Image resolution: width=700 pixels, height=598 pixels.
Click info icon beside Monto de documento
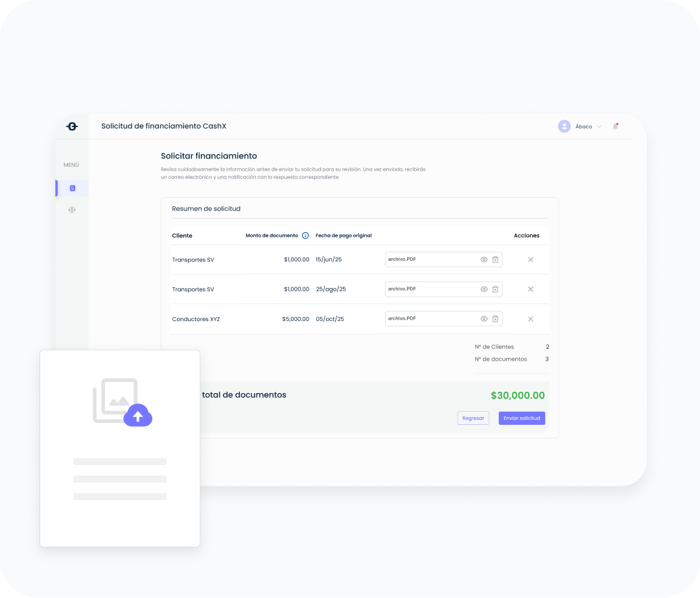[x=305, y=235]
